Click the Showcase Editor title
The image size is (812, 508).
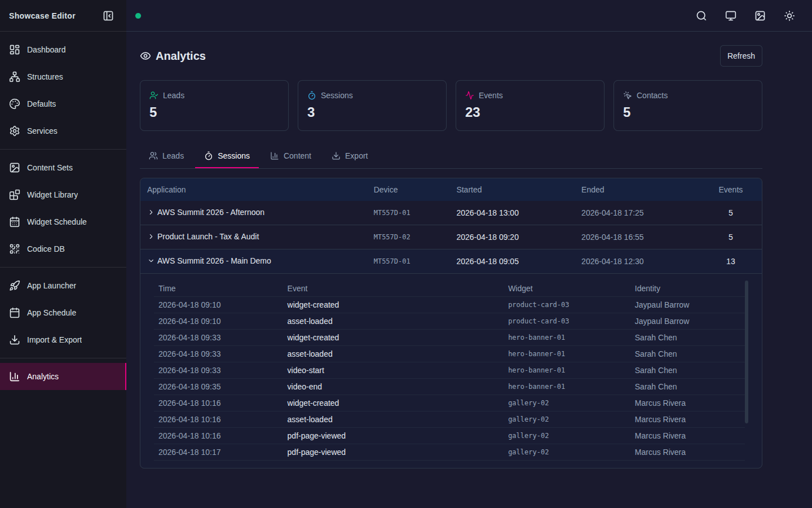click(x=42, y=16)
